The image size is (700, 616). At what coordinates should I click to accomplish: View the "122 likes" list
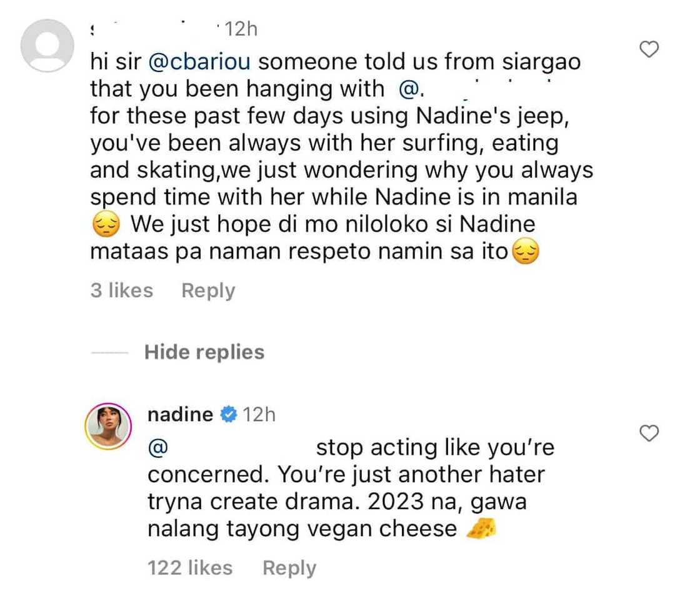click(190, 568)
